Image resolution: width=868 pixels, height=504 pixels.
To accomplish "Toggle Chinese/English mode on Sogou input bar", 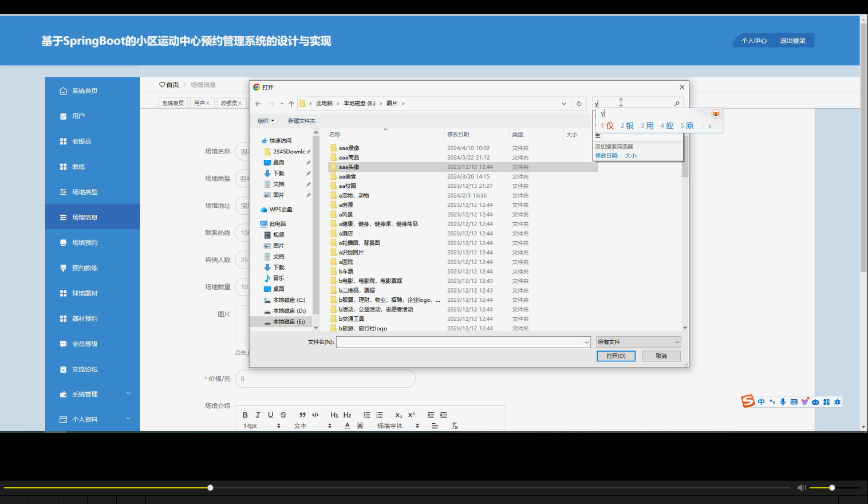I will point(761,401).
